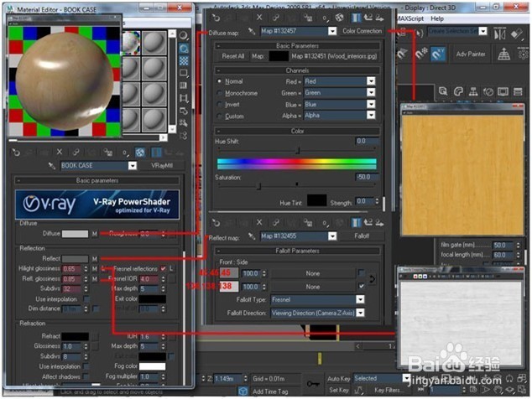Viewport: 532px width, 399px height.
Task: Click Go to Parent icon in Reflect map toolbar
Action: [368, 223]
